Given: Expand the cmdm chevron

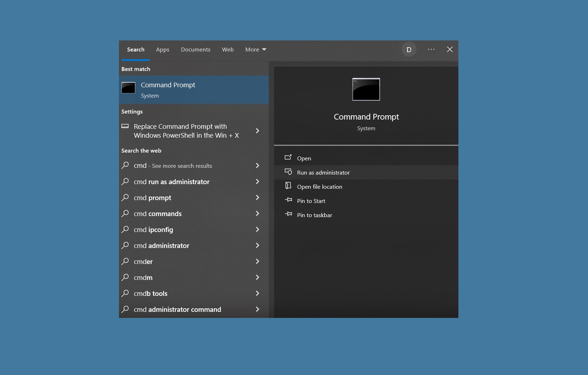Looking at the screenshot, I should (257, 277).
